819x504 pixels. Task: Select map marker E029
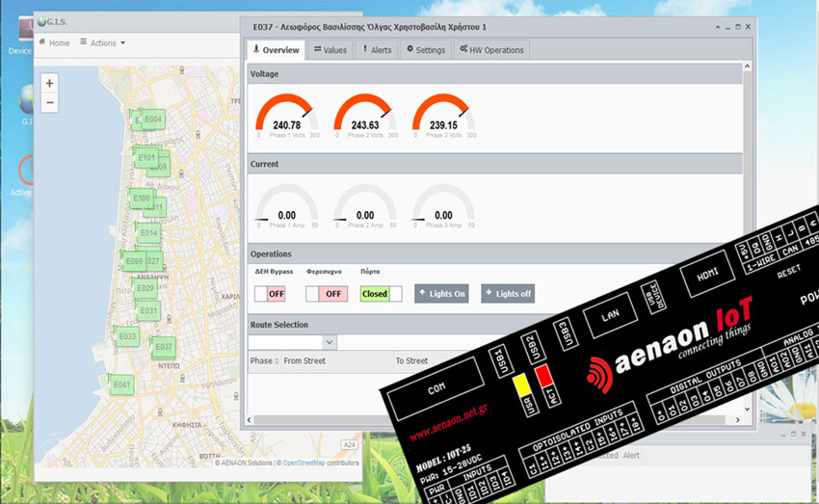click(x=145, y=288)
